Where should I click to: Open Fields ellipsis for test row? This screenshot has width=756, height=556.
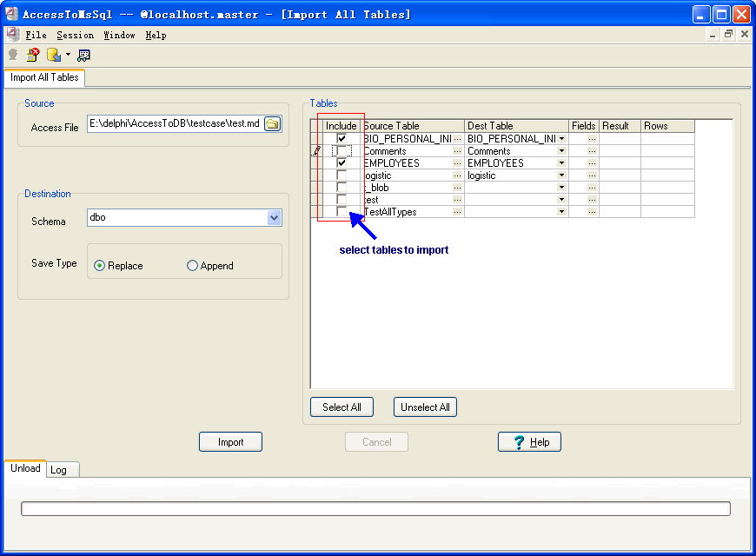click(x=592, y=200)
